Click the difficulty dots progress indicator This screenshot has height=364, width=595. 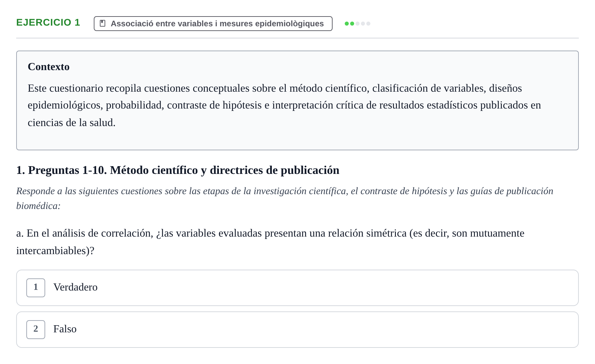[357, 24]
